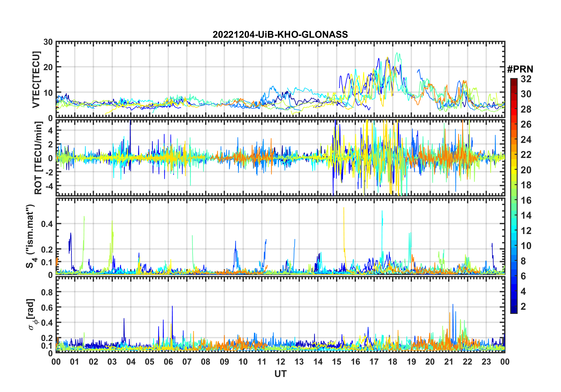Click the VTEC[TECU] y-axis label
The image size is (561, 392).
tap(36, 80)
